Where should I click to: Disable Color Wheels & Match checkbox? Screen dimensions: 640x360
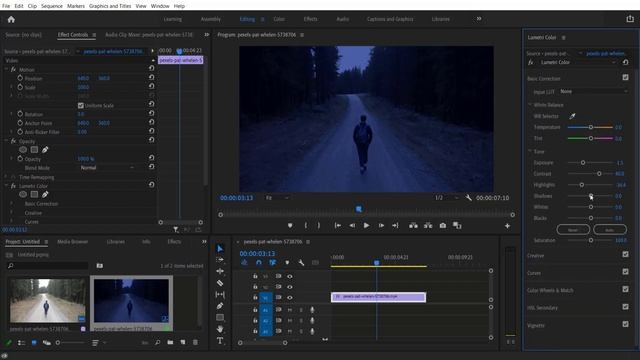click(625, 289)
